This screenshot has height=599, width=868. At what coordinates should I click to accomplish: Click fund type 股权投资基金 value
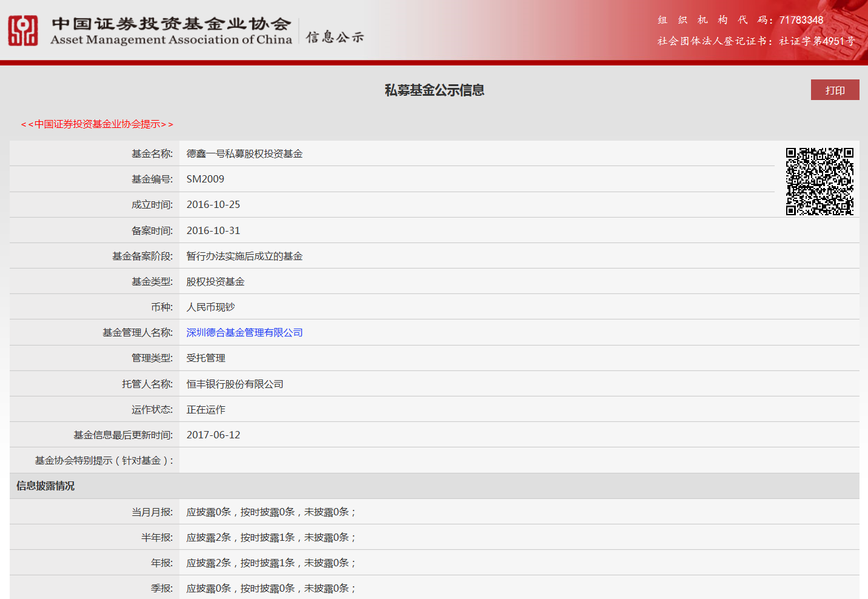point(215,281)
